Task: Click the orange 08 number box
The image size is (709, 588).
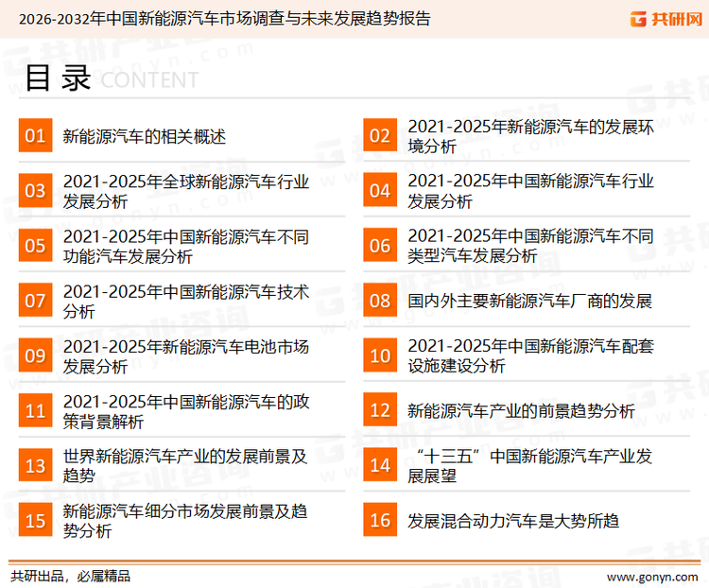Action: coord(380,301)
